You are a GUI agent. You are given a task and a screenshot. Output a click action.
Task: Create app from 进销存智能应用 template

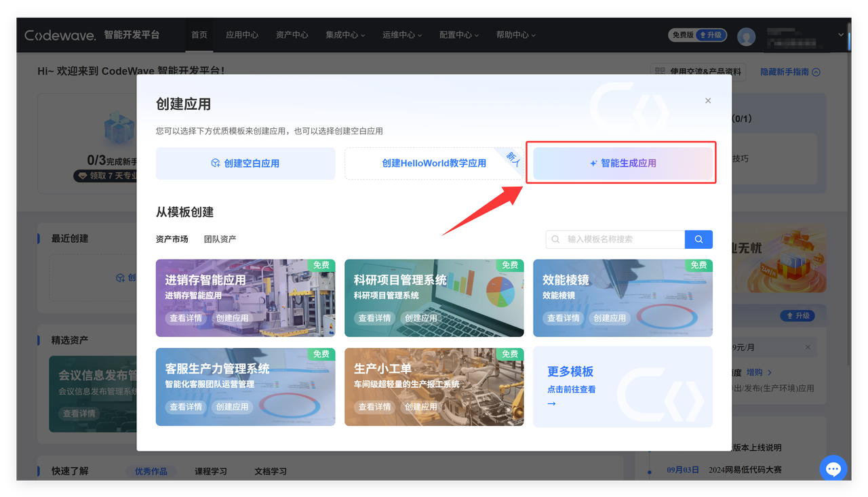click(233, 318)
